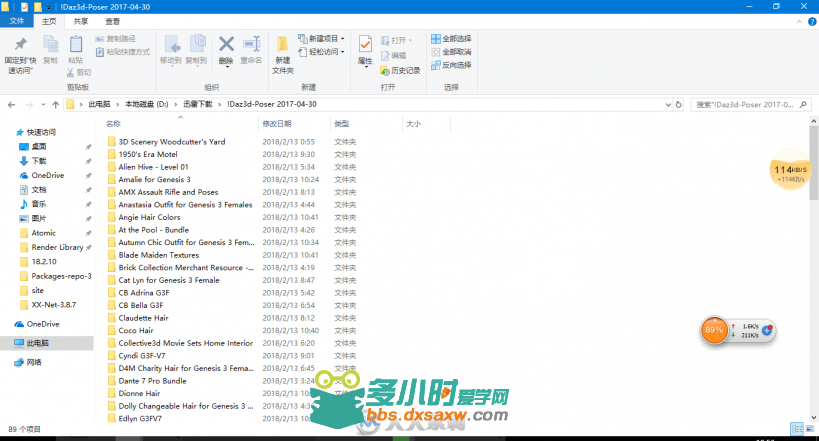Image resolution: width=819 pixels, height=441 pixels.
Task: Go up one folder level
Action: (55, 105)
